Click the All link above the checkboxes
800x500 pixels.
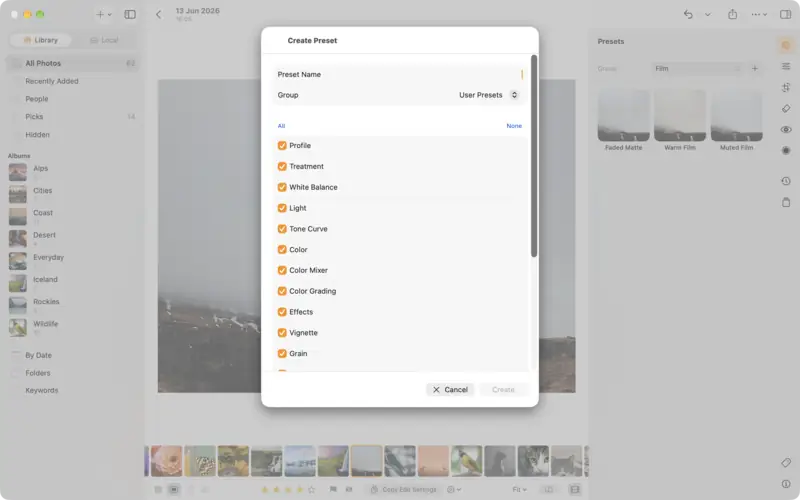click(281, 126)
